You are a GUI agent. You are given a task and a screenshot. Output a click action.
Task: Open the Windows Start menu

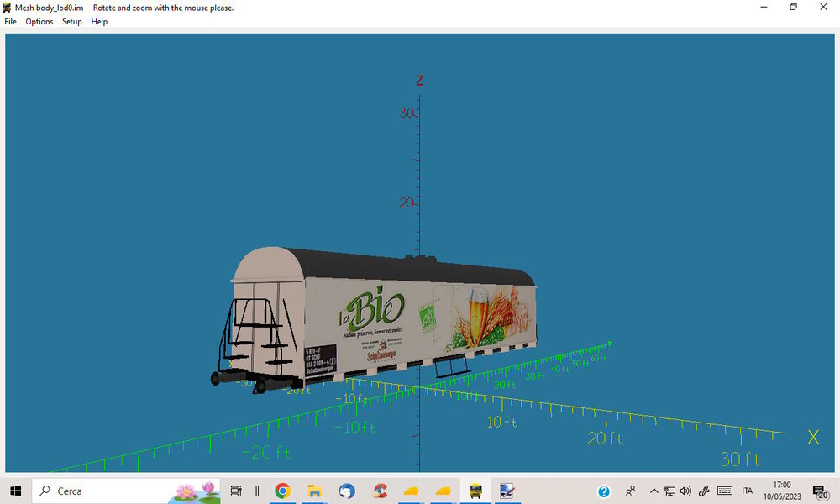(x=15, y=491)
